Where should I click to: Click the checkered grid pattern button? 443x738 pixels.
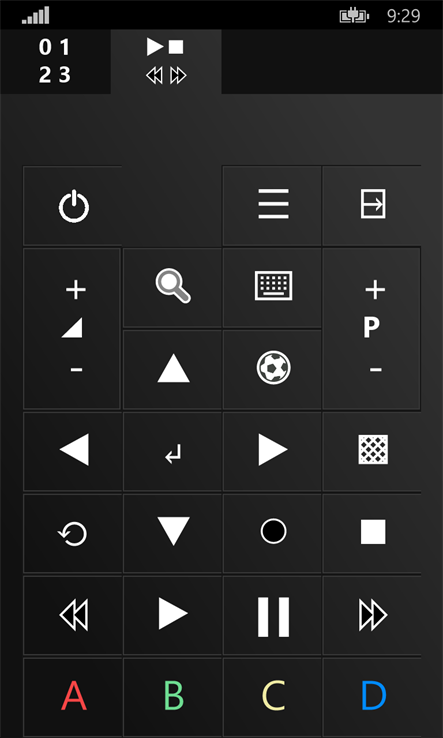point(373,449)
